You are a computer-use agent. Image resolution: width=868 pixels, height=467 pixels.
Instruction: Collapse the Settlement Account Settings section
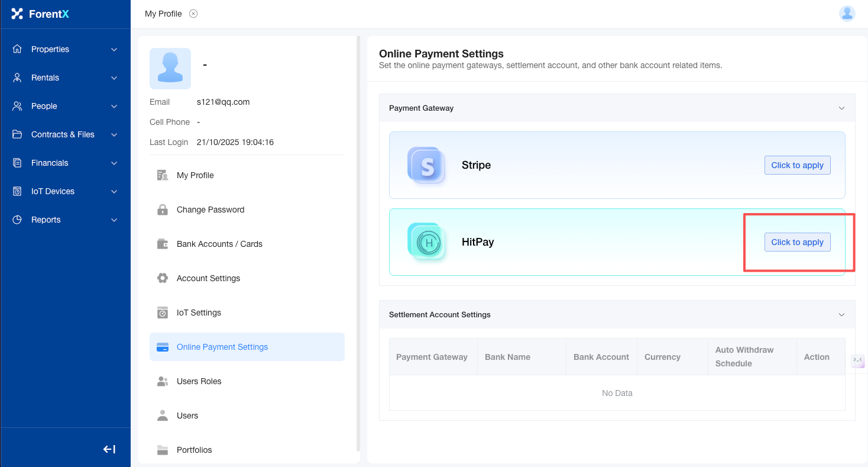click(841, 315)
